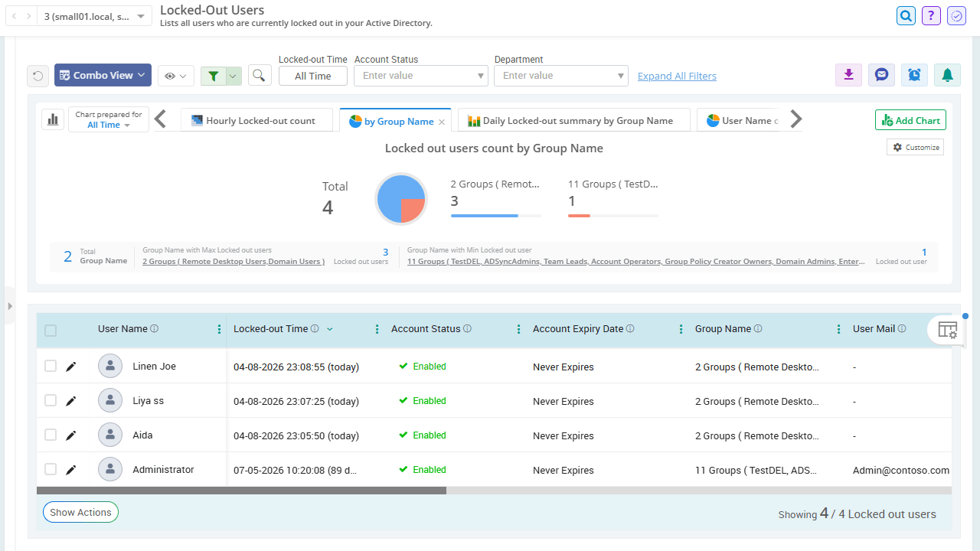The height and width of the screenshot is (551, 980).
Task: Toggle the bar chart view icon
Action: coord(53,119)
